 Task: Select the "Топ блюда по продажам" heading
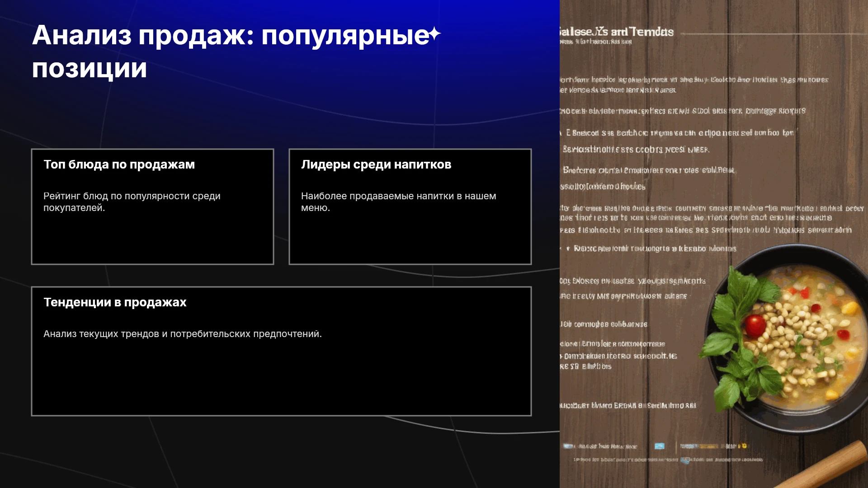[x=119, y=164]
